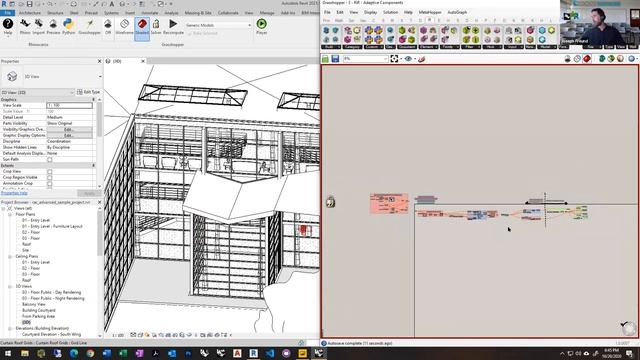Viewport: 640px width, 360px height.
Task: Select the Balcony View 3D view
Action: pyautogui.click(x=34, y=304)
